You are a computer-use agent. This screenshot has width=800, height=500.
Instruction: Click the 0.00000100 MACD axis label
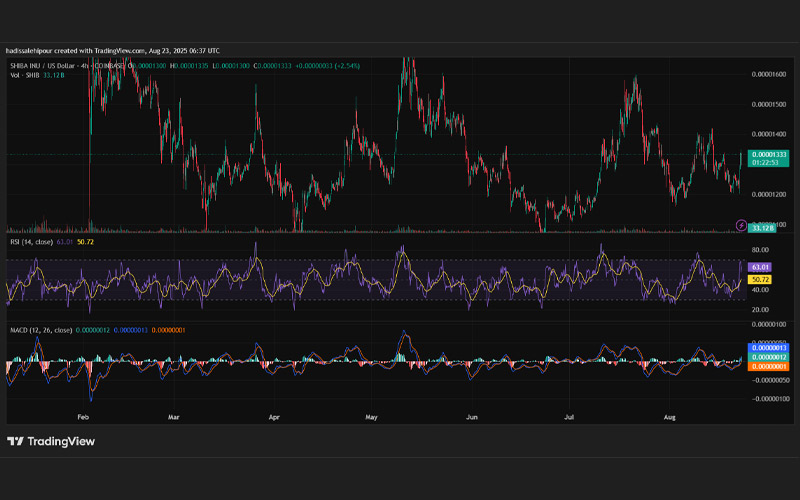pyautogui.click(x=769, y=324)
